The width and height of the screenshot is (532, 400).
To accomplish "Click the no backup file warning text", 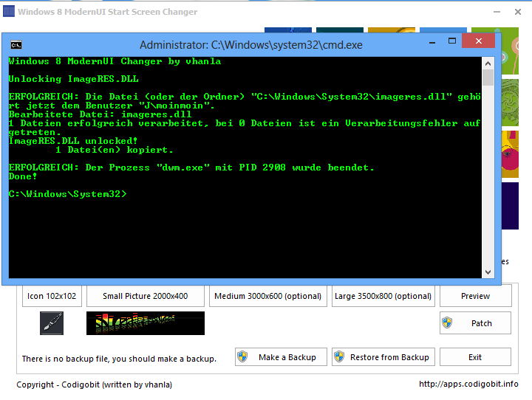I will pyautogui.click(x=119, y=359).
